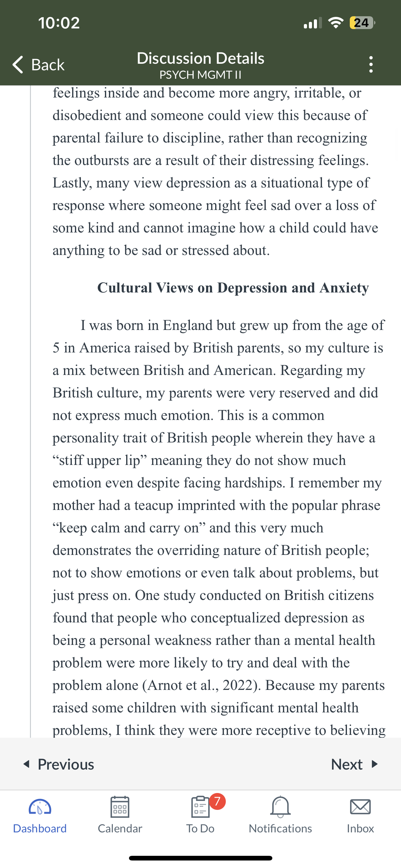Tap the Back text label
The image size is (401, 868).
48,64
